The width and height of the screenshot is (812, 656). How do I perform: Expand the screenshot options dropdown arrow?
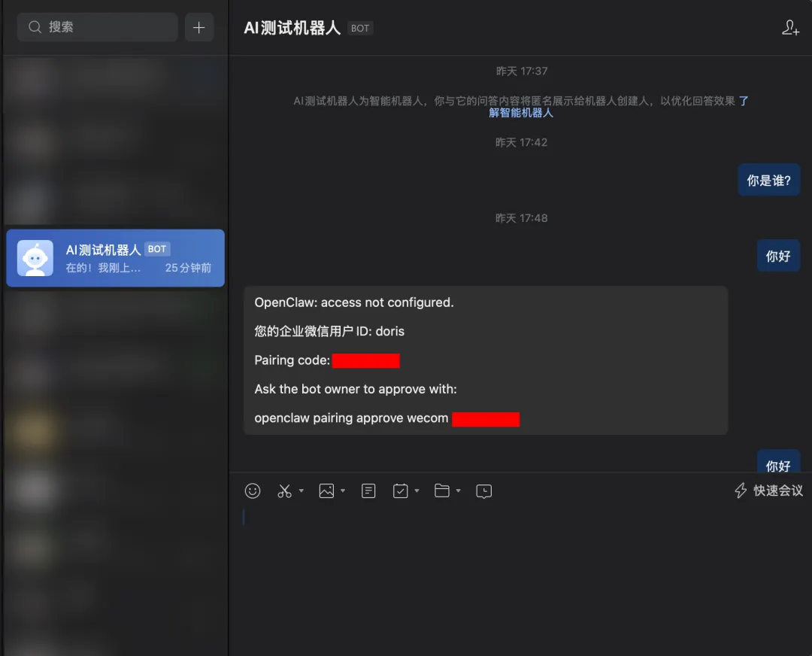(301, 490)
